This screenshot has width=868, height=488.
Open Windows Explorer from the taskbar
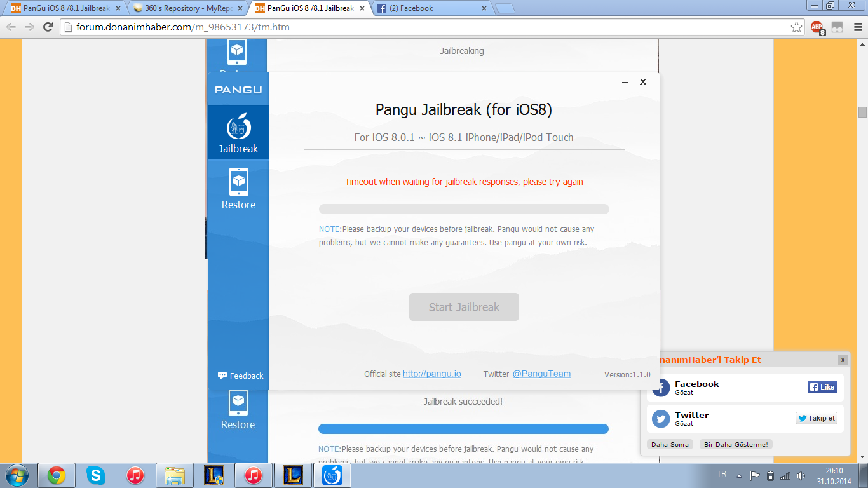[175, 475]
